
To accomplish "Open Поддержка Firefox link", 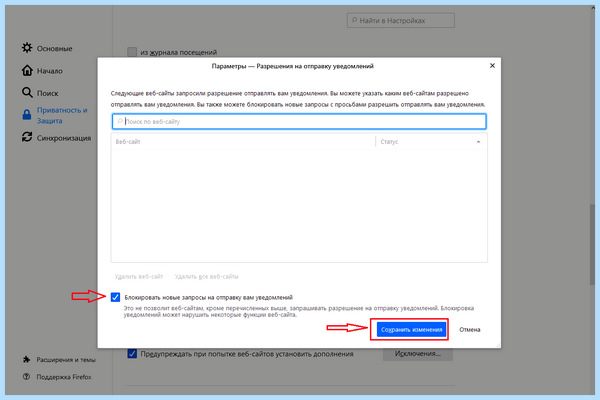I will coord(64,377).
